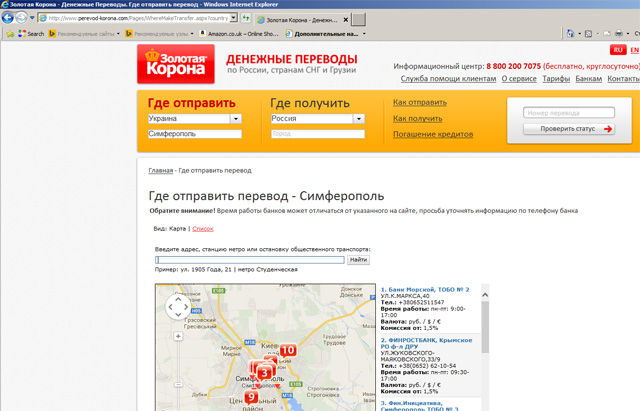
Task: Click the Read mail envelope icon
Action: (x=607, y=33)
